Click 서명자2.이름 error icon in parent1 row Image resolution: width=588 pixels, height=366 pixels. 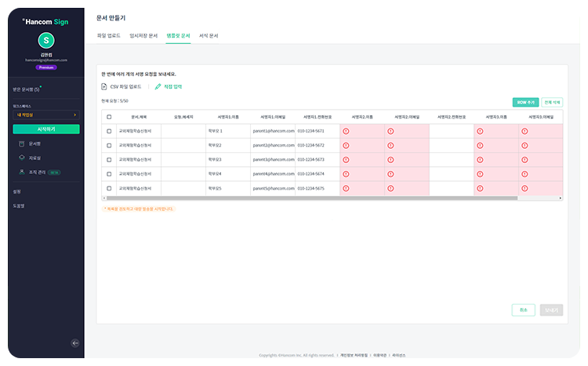click(346, 131)
